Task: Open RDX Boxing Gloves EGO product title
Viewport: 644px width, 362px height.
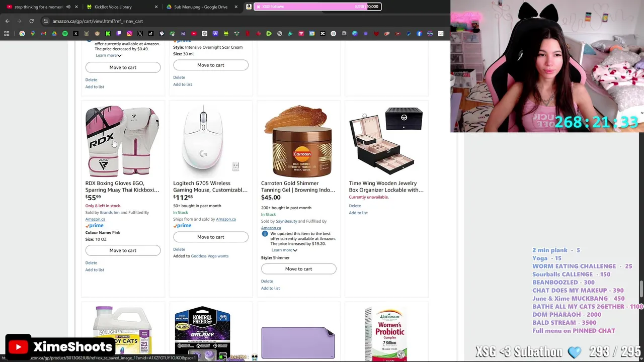Action: 122,187
